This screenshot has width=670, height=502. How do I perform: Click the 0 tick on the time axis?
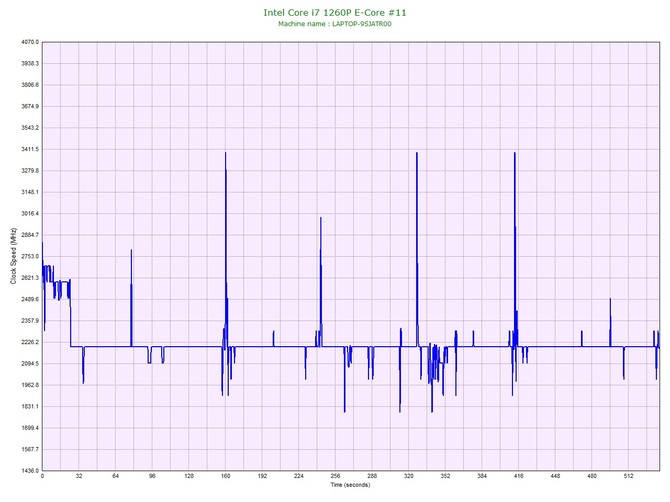tap(42, 476)
